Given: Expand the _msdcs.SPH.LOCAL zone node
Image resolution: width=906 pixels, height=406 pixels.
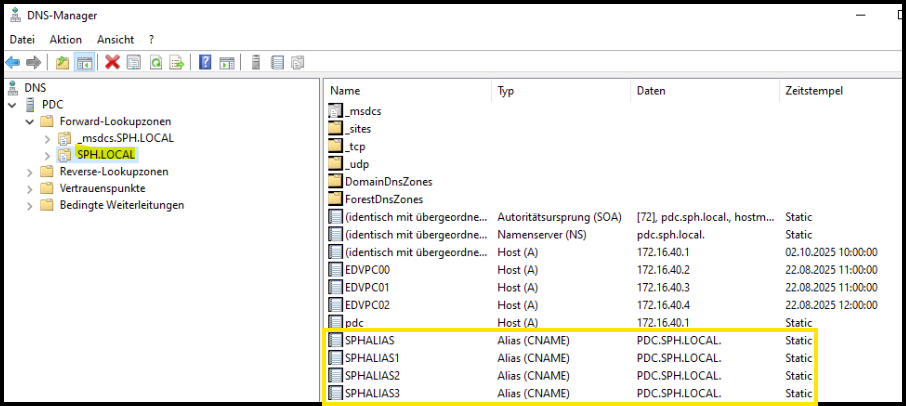Looking at the screenshot, I should 47,138.
